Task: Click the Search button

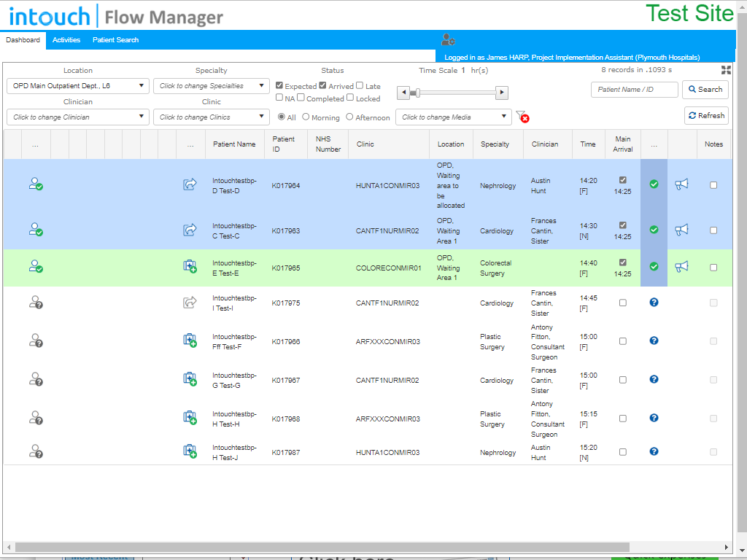Action: (705, 90)
